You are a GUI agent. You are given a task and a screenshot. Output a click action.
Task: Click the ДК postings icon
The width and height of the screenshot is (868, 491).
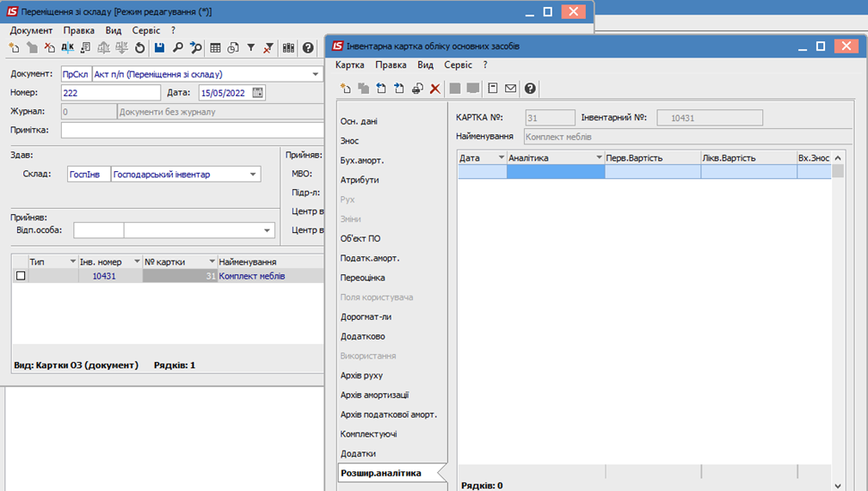(x=68, y=48)
